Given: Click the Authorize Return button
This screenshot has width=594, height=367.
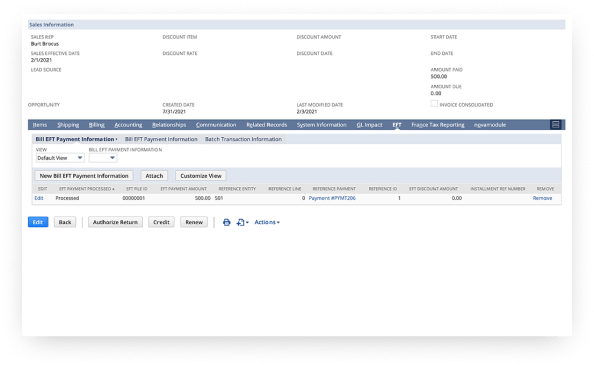Looking at the screenshot, I should [x=115, y=222].
